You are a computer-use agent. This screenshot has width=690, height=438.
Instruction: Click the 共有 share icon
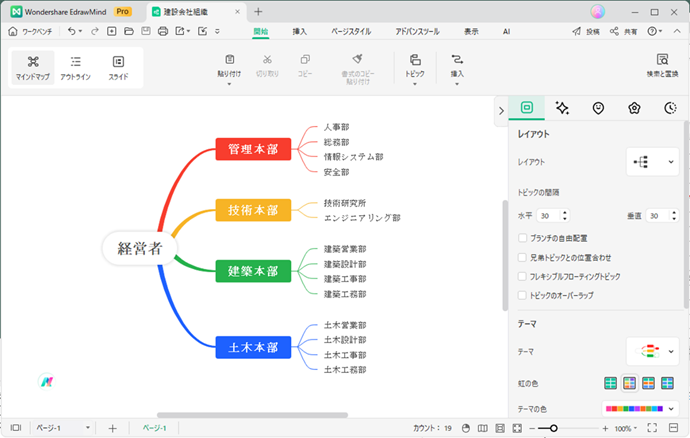pos(614,31)
